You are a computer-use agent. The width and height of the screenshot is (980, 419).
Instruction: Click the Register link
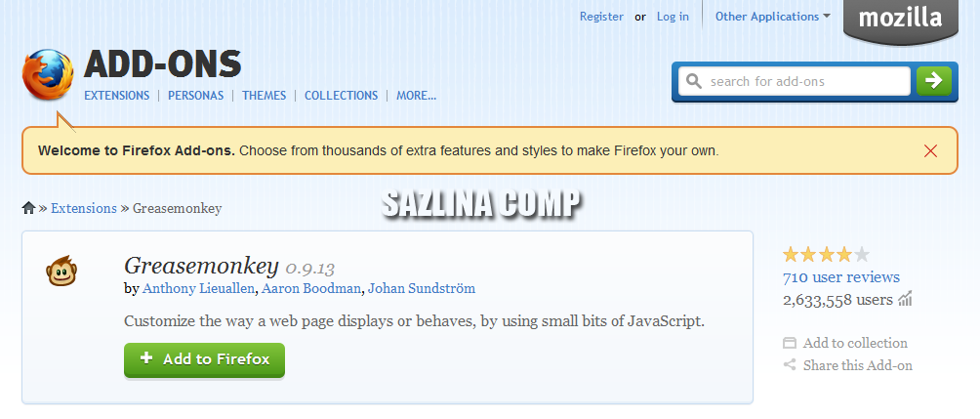pos(601,17)
